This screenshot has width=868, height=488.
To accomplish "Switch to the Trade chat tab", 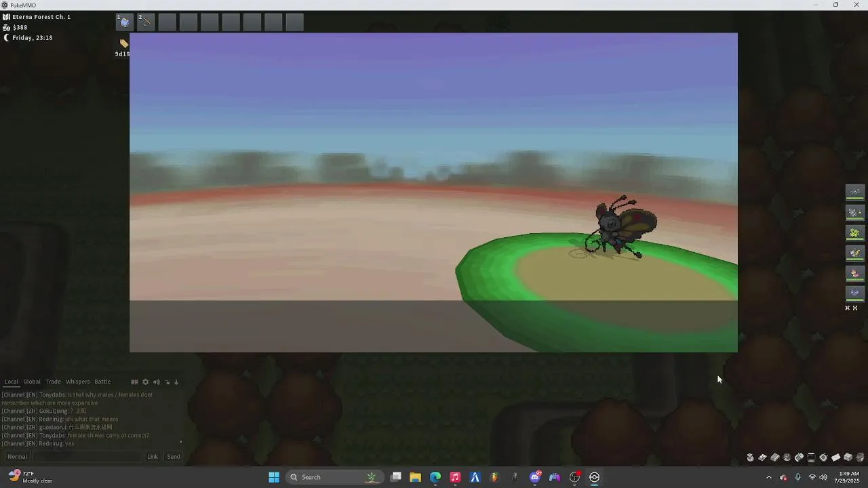I will (53, 382).
